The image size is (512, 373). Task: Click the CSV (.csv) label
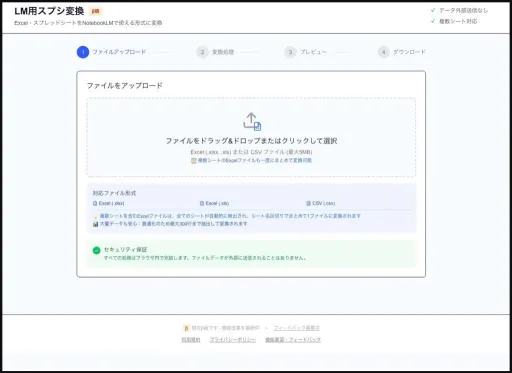point(323,203)
